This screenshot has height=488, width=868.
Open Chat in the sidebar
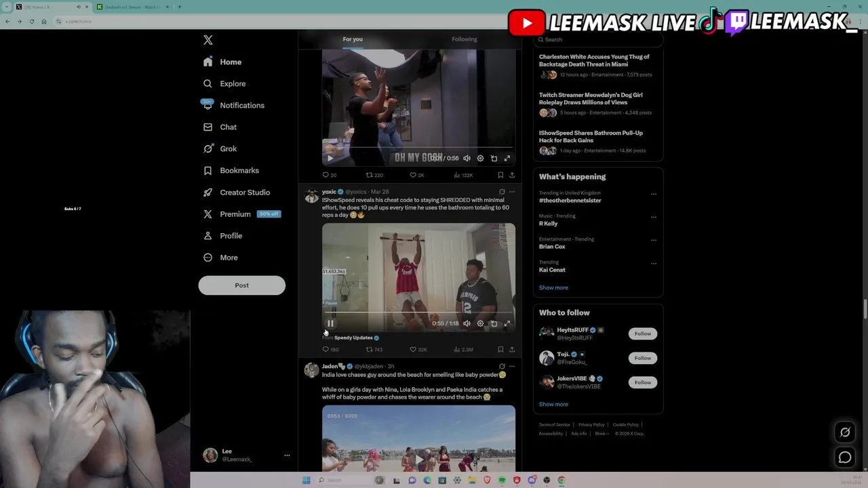point(220,127)
